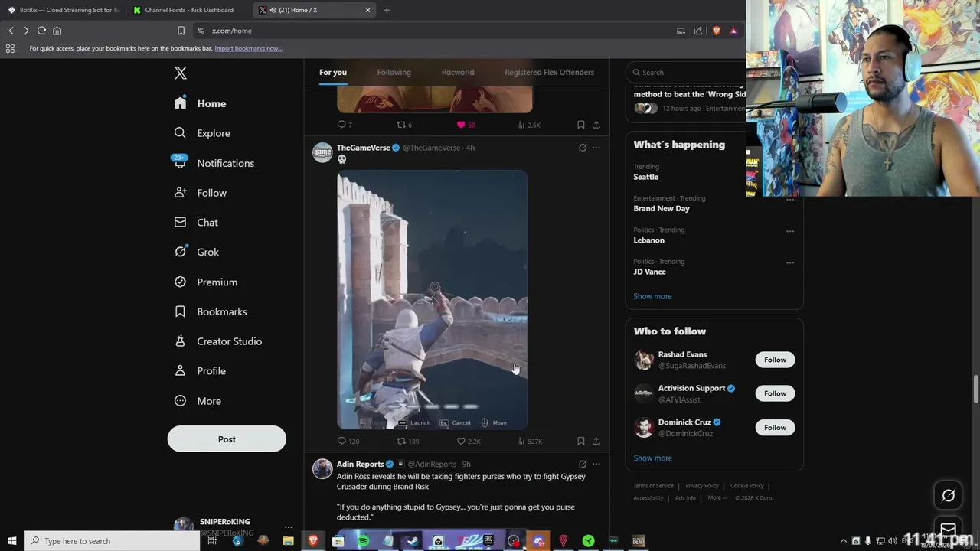The image size is (980, 551).
Task: Switch to the Registered Flex Offenders tab
Action: coord(549,72)
